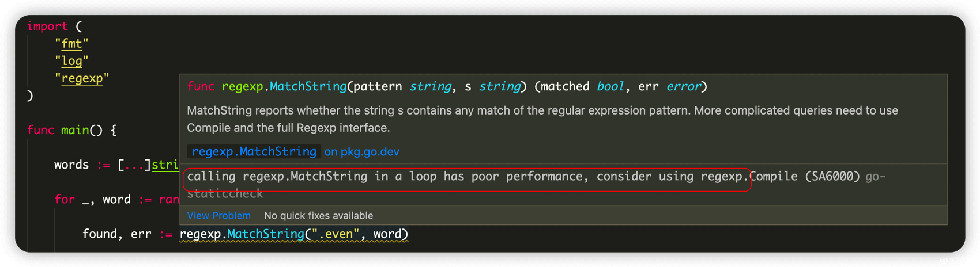980x267 pixels.
Task: Click the "No quick fixes available" text
Action: pos(318,216)
